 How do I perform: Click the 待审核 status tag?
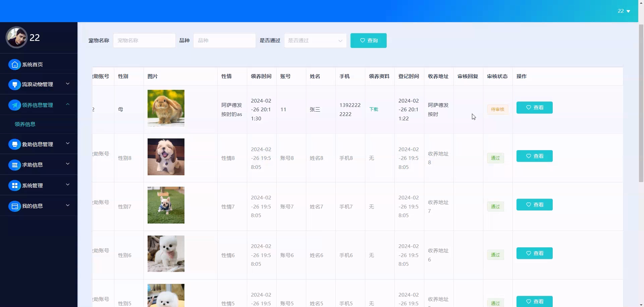click(x=497, y=110)
